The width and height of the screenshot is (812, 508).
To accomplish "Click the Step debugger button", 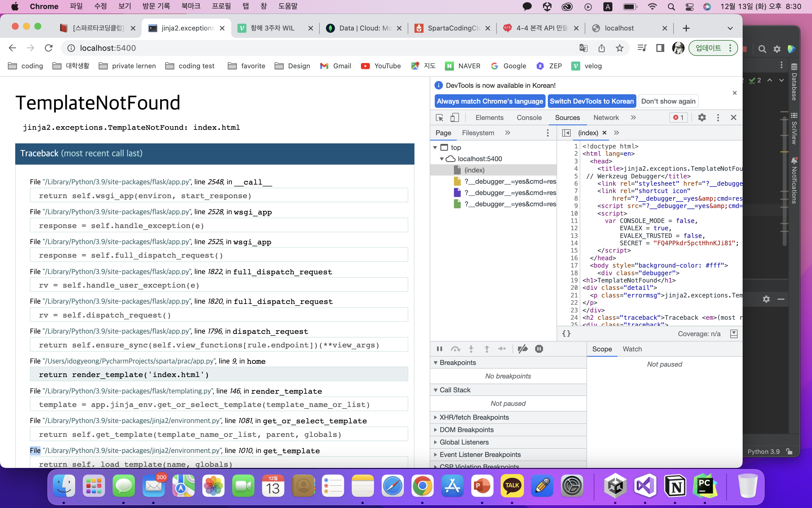I will [502, 349].
